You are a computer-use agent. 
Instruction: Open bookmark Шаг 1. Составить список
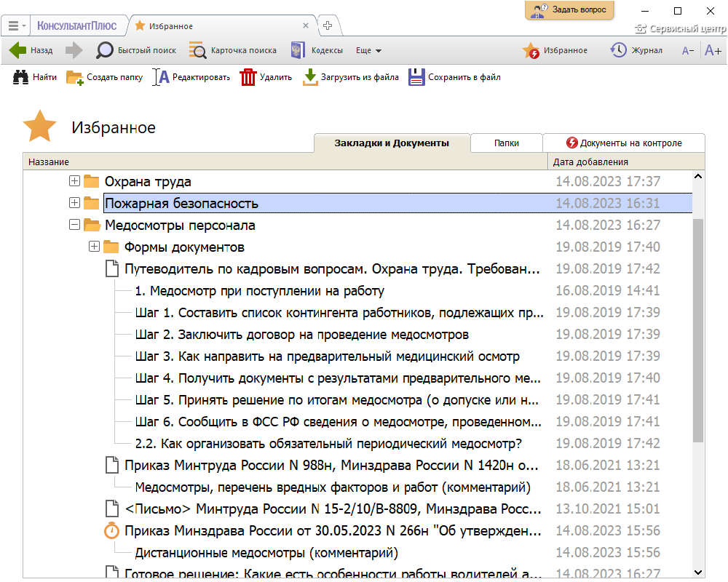[339, 313]
